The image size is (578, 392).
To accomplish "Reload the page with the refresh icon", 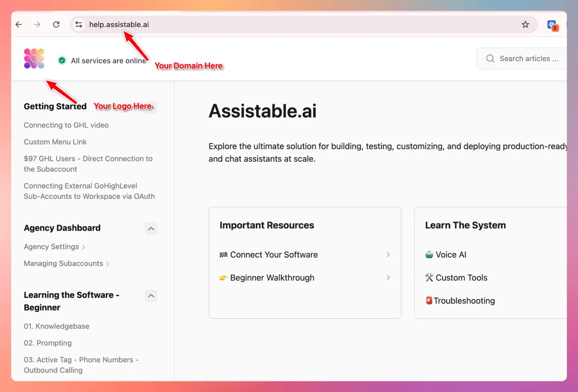I will point(56,25).
